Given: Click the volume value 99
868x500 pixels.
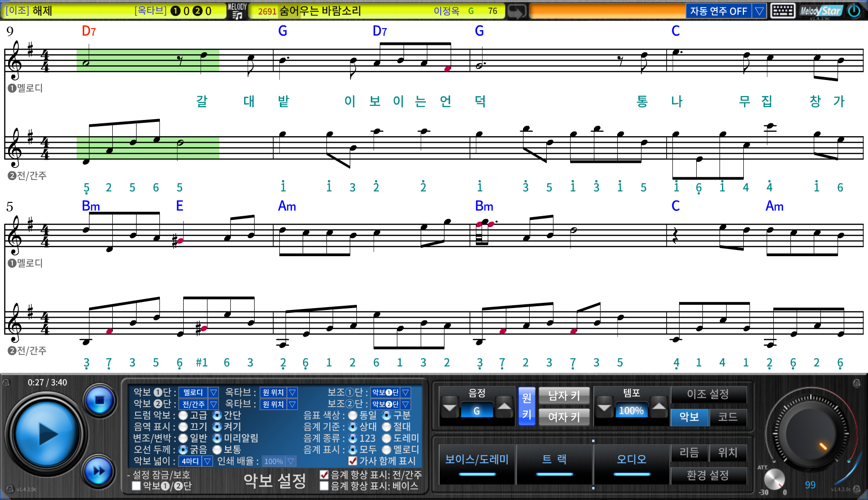Looking at the screenshot, I should point(810,485).
